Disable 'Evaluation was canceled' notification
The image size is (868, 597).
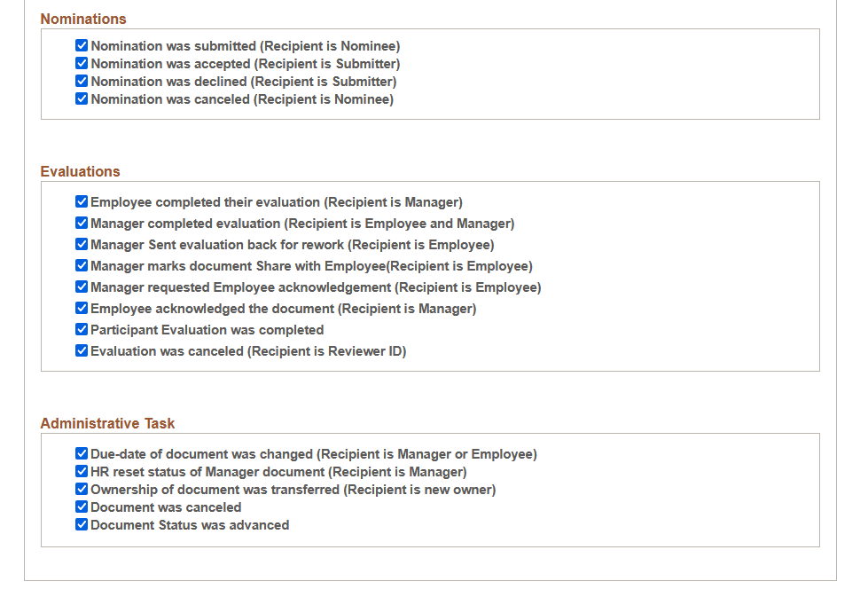click(x=82, y=350)
